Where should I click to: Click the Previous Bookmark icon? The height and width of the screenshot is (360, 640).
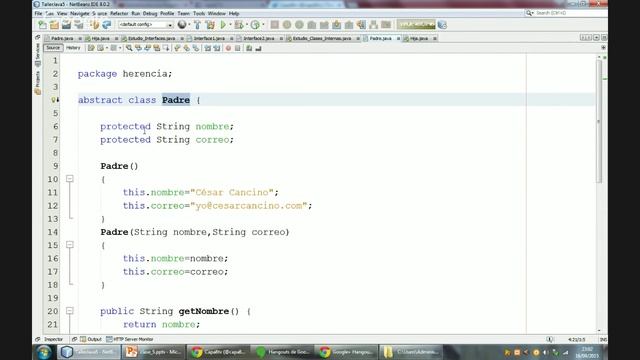coord(177,48)
